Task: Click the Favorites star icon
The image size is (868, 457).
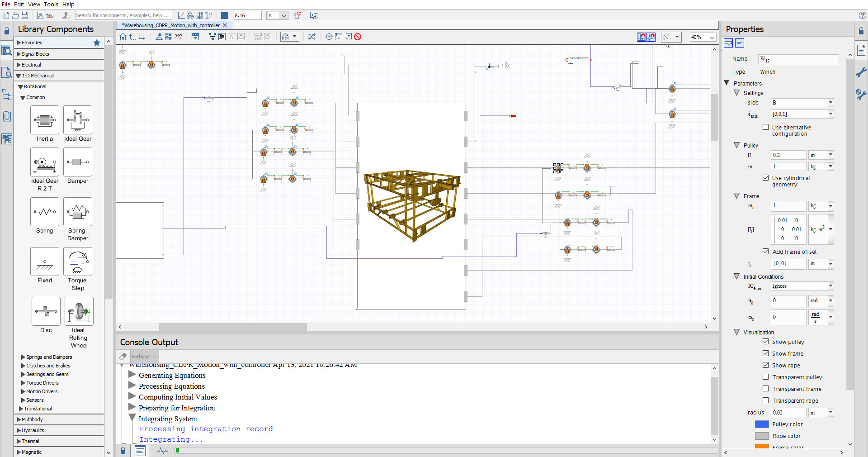Action: [96, 43]
